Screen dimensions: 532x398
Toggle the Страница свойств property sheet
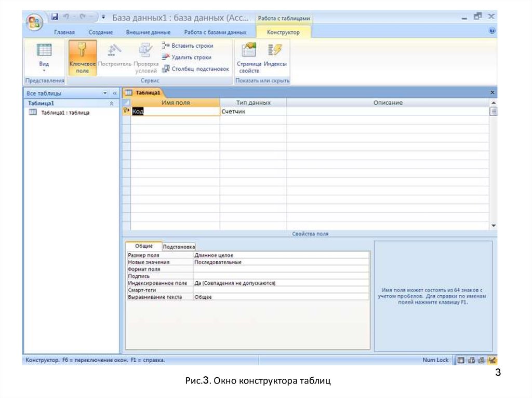(249, 58)
